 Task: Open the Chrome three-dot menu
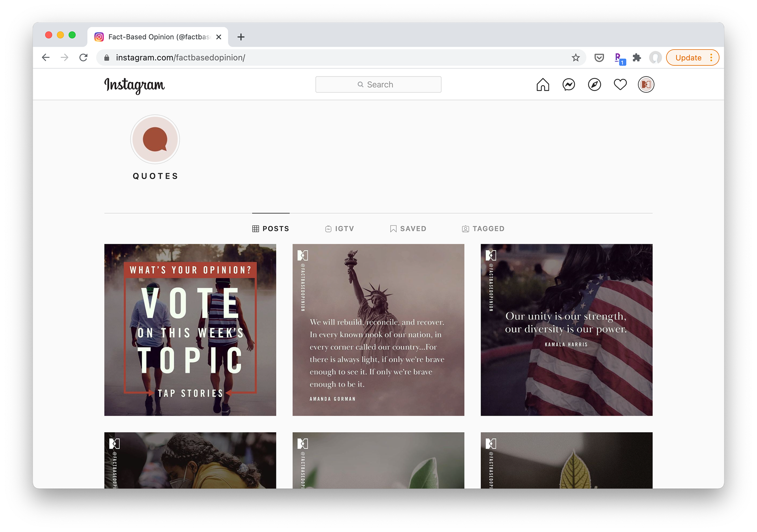[x=711, y=58]
